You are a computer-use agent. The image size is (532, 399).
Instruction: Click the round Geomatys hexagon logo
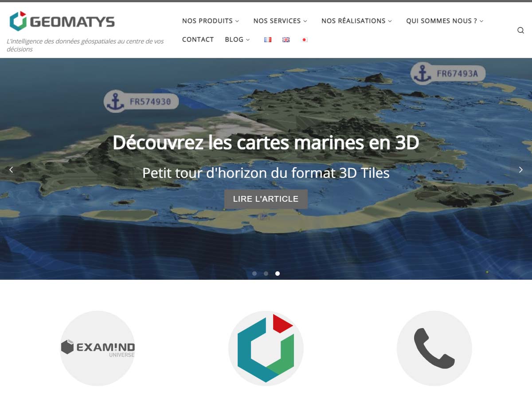click(266, 348)
